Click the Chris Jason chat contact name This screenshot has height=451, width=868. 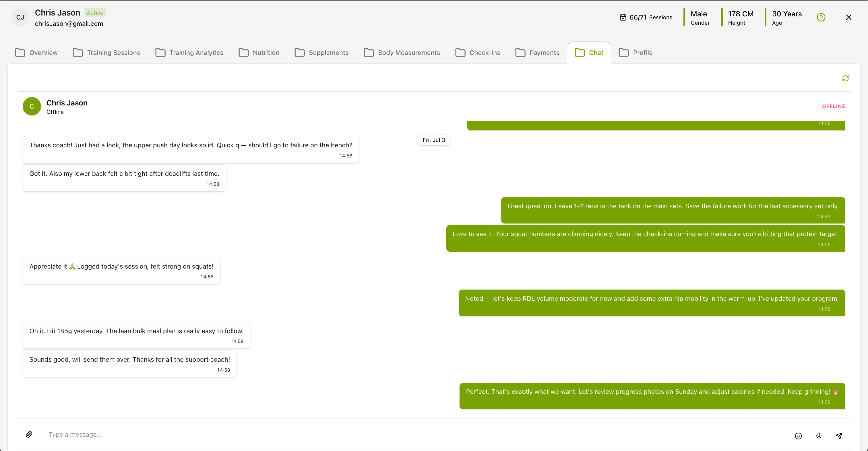[x=67, y=103]
